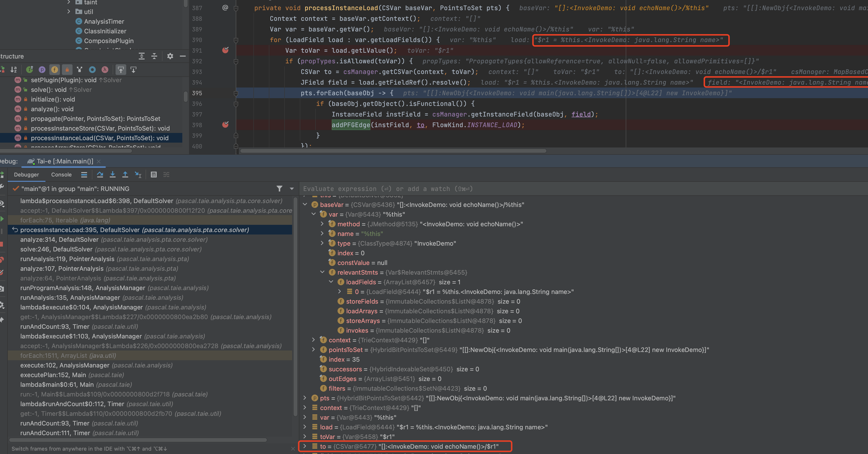868x454 pixels.
Task: Click Show Execution Point lines icon
Action: pyautogui.click(x=84, y=175)
